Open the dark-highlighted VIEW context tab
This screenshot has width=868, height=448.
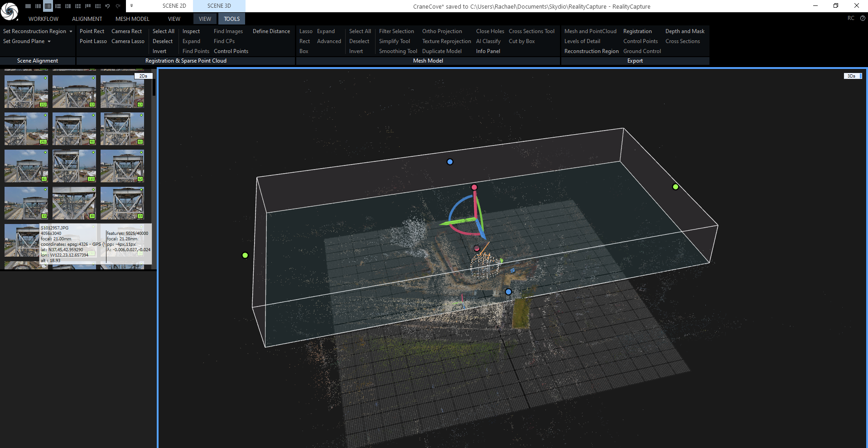click(205, 19)
